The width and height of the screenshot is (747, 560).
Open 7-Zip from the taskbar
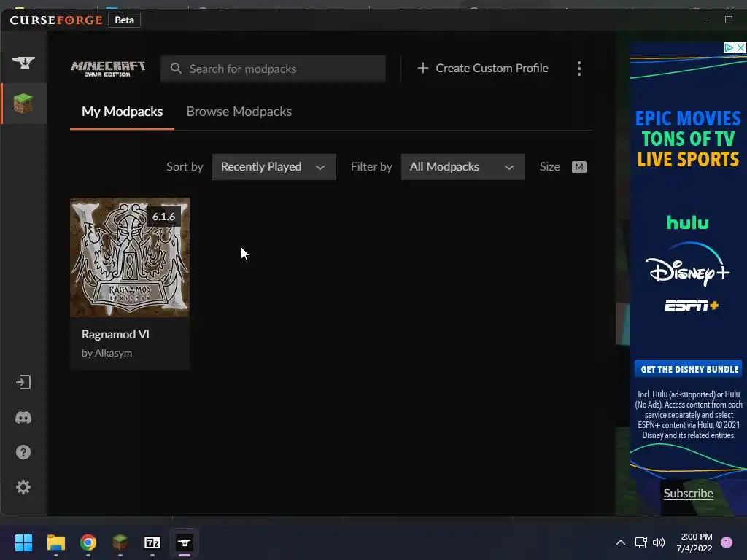point(152,542)
